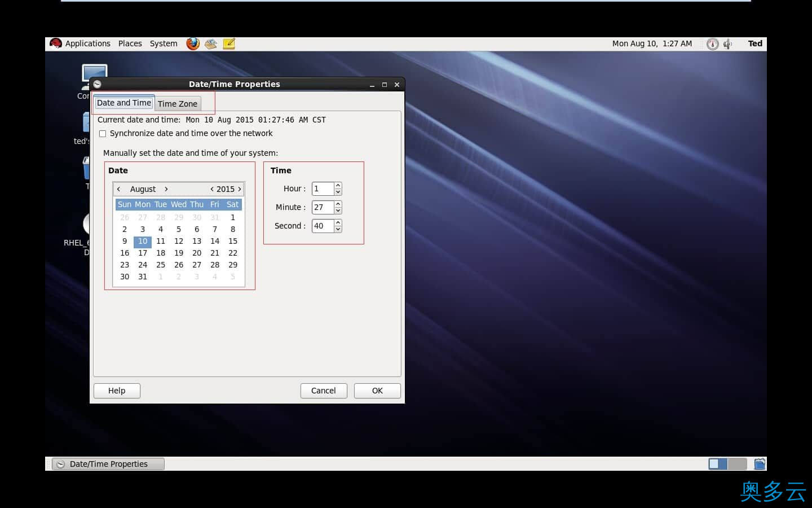Enable Synchronize date and time over network

coord(103,134)
